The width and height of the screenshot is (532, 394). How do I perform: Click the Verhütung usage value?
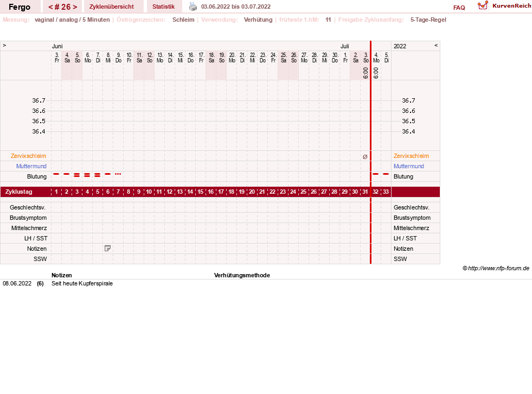coord(258,20)
